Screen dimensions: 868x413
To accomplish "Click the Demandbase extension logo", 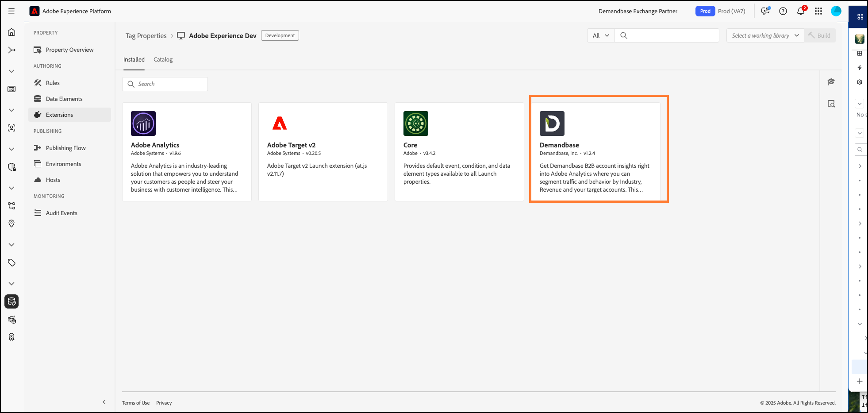I will [552, 124].
